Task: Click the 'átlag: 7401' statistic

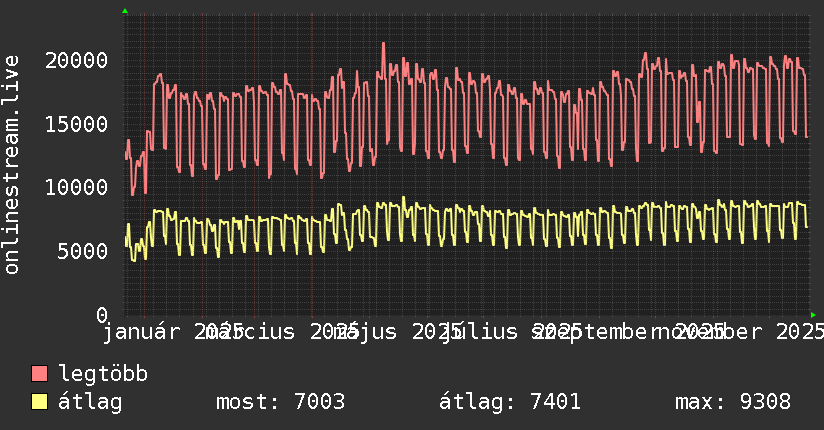Action: click(510, 402)
